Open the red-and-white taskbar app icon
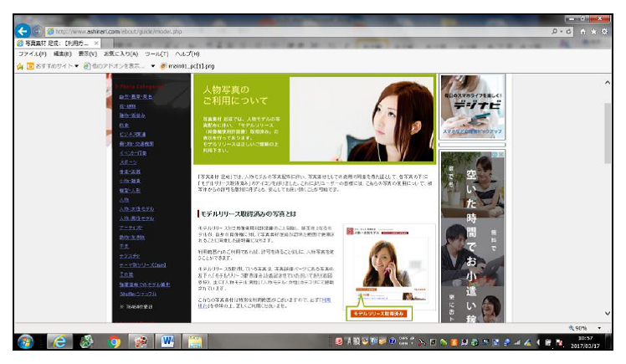 141,342
